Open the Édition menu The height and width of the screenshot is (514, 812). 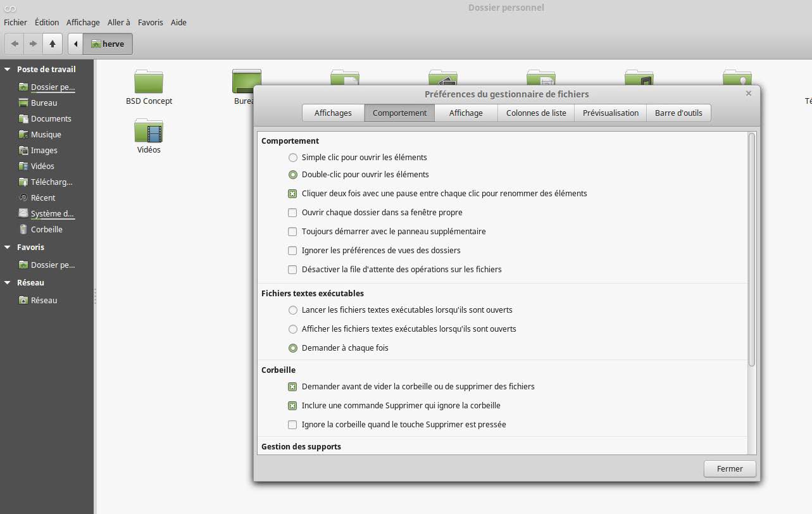click(47, 22)
